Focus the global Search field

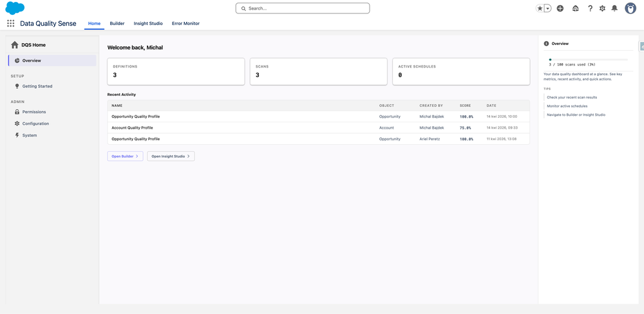point(303,8)
